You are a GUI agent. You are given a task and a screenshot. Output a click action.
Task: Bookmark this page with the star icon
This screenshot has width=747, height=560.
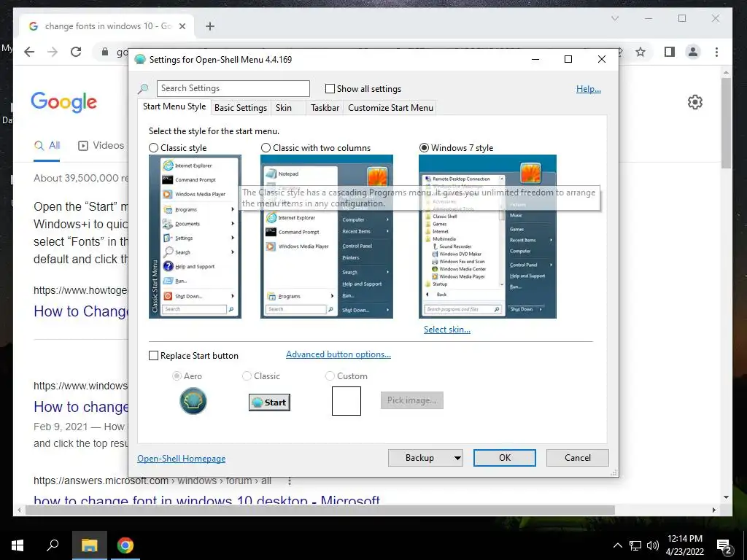[x=640, y=52]
